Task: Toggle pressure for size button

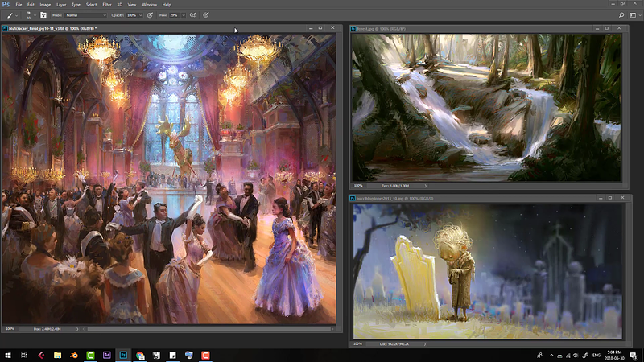Action: (207, 14)
